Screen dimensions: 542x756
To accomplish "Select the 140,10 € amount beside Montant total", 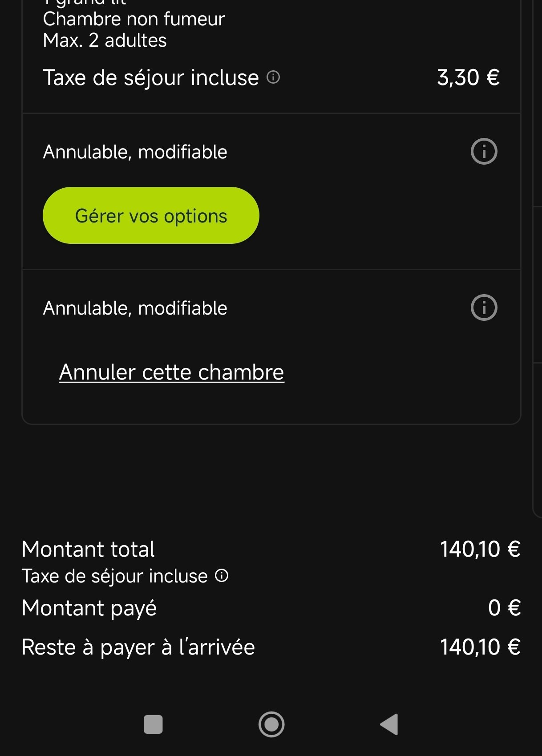I will pos(480,549).
